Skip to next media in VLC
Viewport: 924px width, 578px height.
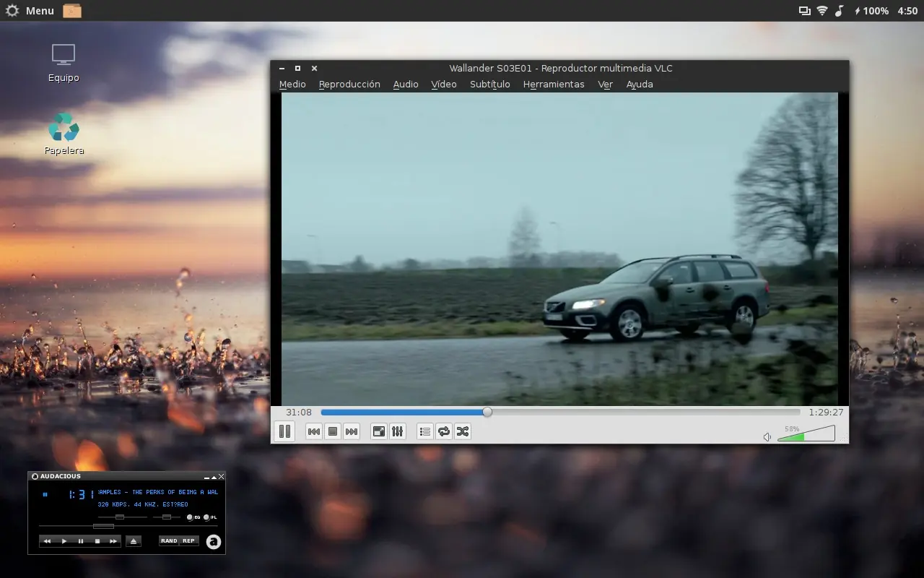[x=352, y=432]
